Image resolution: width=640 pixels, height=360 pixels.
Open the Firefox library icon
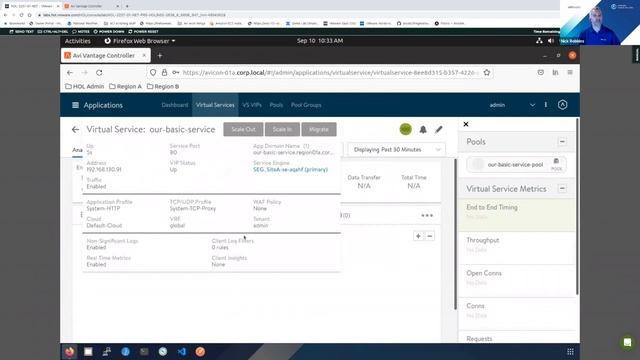[x=555, y=72]
